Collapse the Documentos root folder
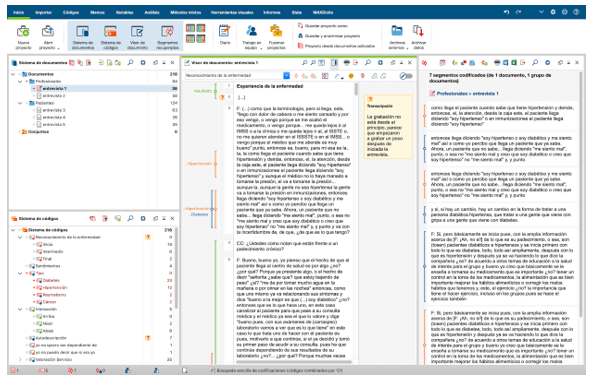Image resolution: width=591 pixels, height=382 pixels. [x=13, y=74]
